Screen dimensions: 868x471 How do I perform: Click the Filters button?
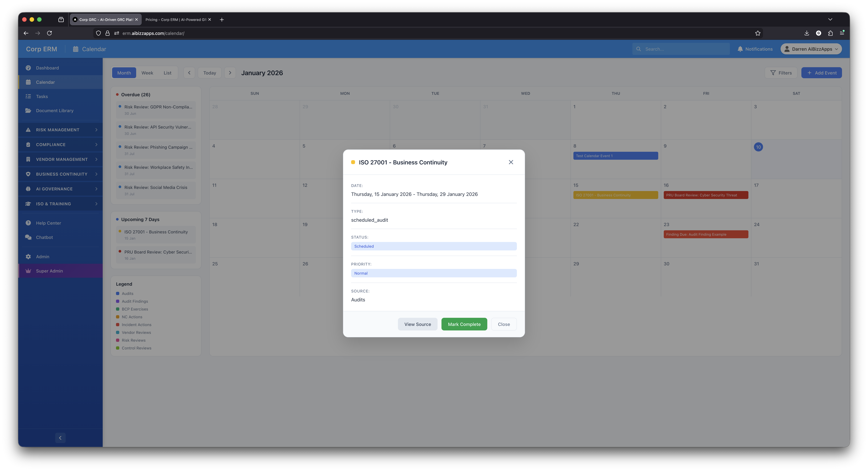click(x=781, y=73)
